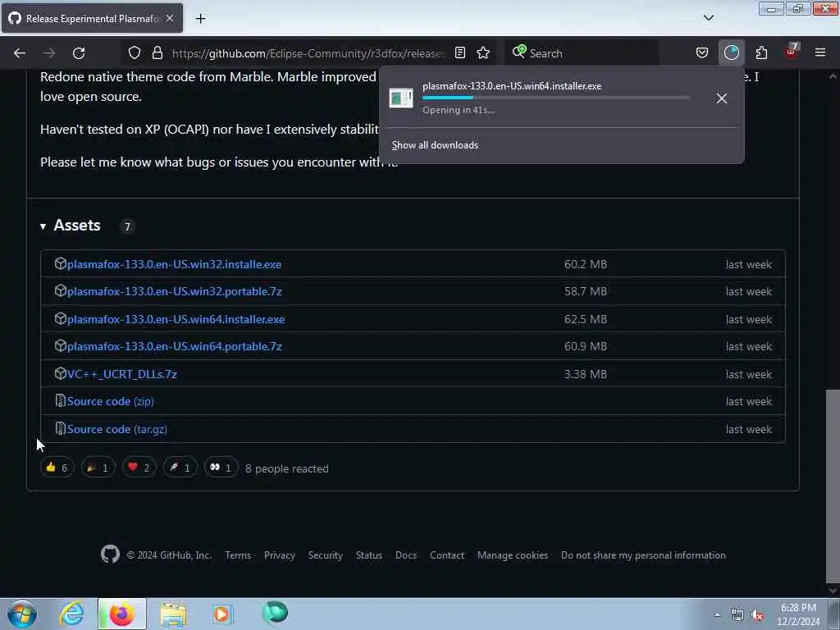Toggle the rocket reaction
Screen dimensions: 840x630
point(180,468)
